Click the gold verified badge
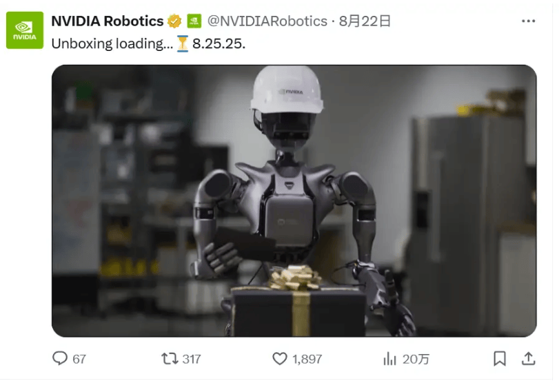559x392 pixels. pyautogui.click(x=174, y=21)
